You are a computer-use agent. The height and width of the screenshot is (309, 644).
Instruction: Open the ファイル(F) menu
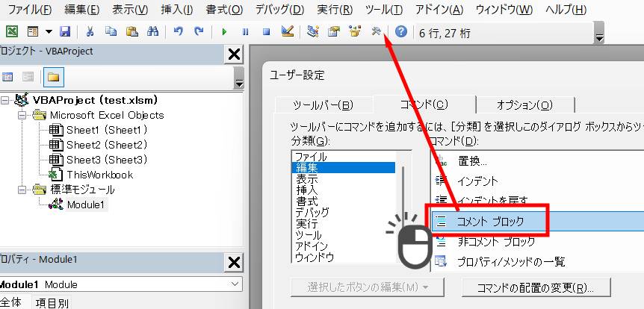coord(30,10)
